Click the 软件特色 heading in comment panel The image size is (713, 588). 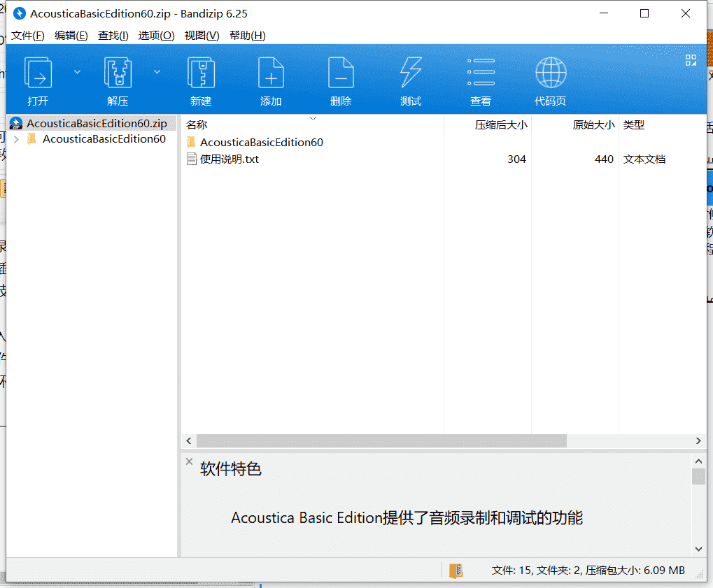pyautogui.click(x=230, y=469)
